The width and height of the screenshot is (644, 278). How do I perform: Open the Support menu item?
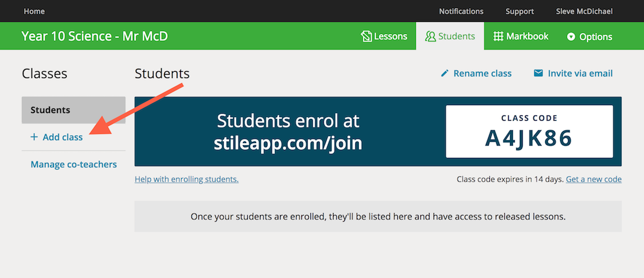click(520, 11)
